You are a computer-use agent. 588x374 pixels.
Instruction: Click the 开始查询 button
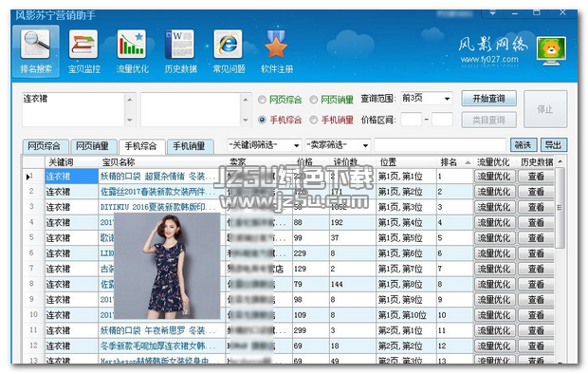[x=488, y=99]
